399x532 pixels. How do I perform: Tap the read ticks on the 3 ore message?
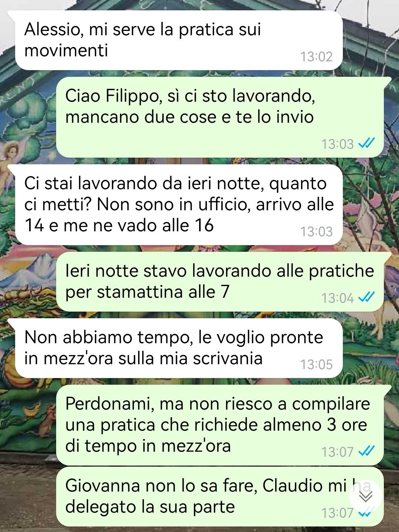point(367,451)
